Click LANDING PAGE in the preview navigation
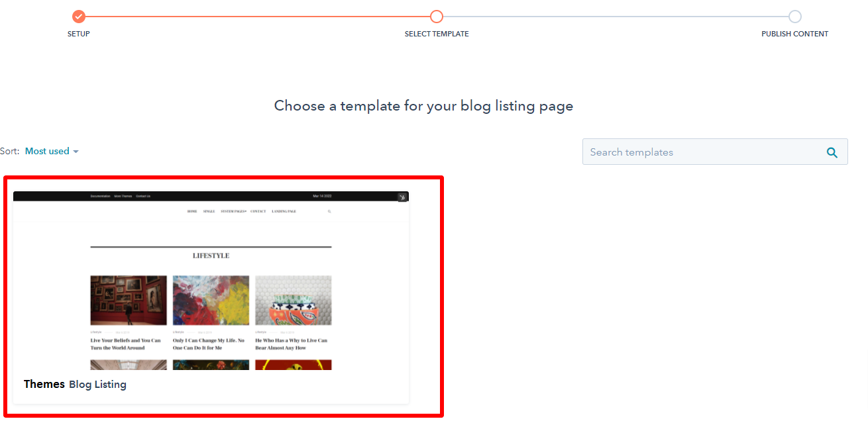The image size is (868, 421). pos(284,211)
